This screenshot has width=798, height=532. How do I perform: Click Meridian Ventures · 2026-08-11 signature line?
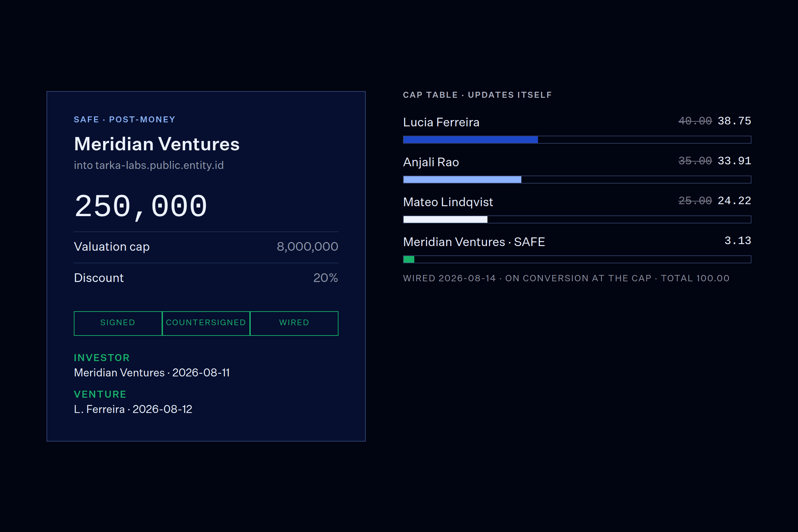point(152,372)
